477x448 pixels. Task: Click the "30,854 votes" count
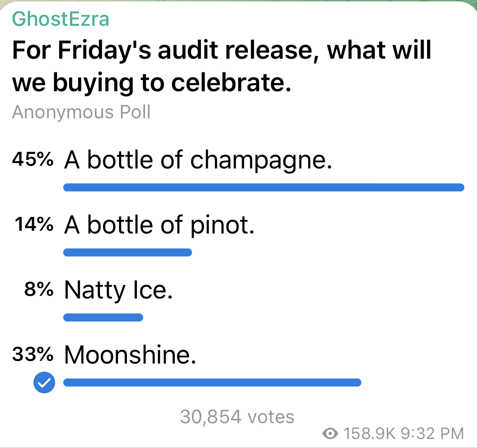237,417
